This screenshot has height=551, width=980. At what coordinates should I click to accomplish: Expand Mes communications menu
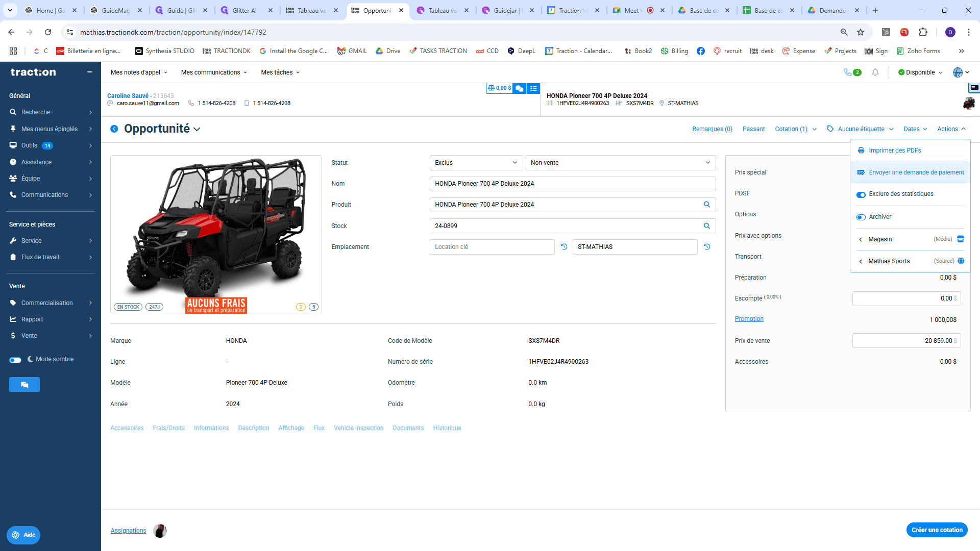(x=214, y=72)
